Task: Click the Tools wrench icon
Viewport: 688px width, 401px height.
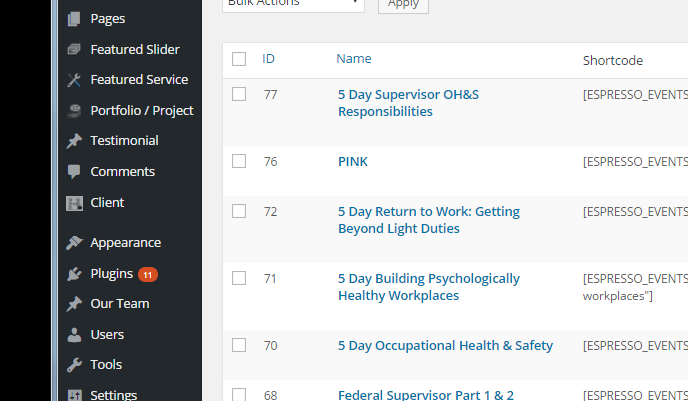Action: pyautogui.click(x=74, y=365)
